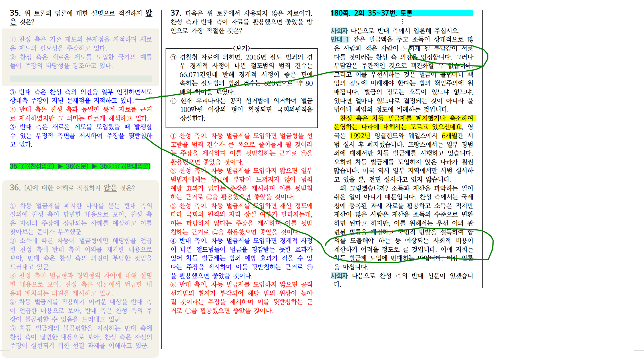
Task: Click the yellow highlighted '6개월'
Action: point(449,136)
